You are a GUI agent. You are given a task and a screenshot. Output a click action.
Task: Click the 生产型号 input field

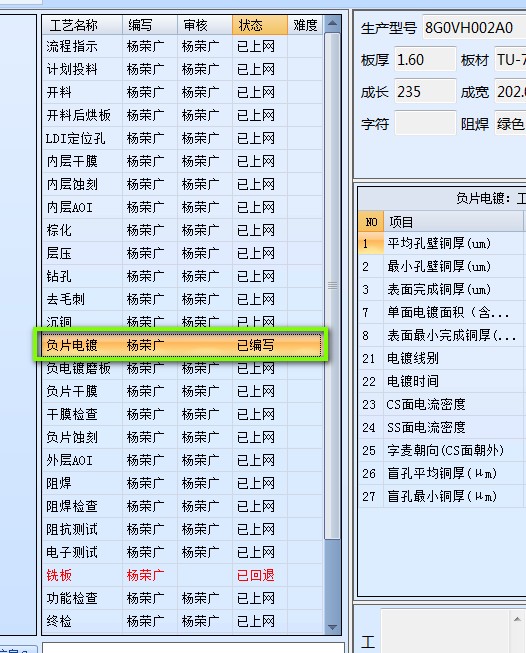pyautogui.click(x=474, y=28)
